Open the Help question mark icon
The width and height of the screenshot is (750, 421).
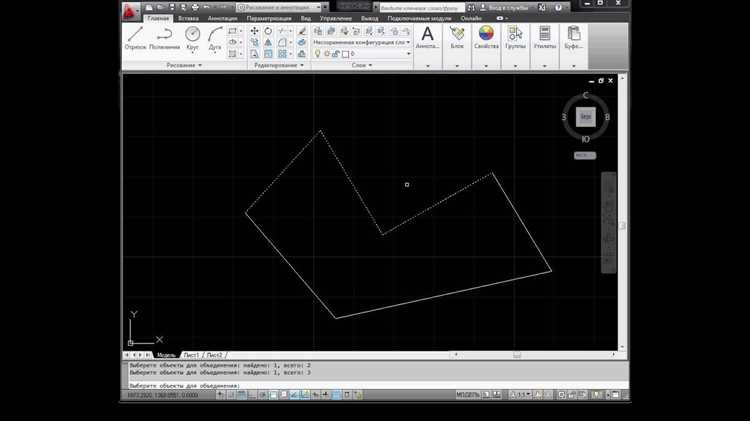558,8
